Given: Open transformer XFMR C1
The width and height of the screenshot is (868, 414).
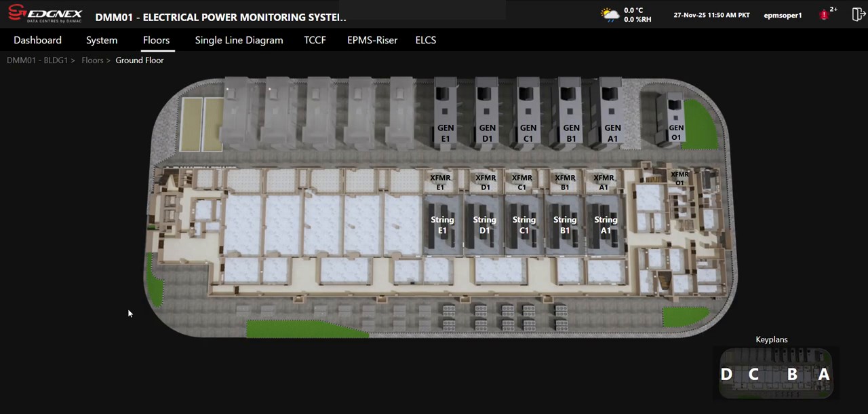Looking at the screenshot, I should point(521,183).
